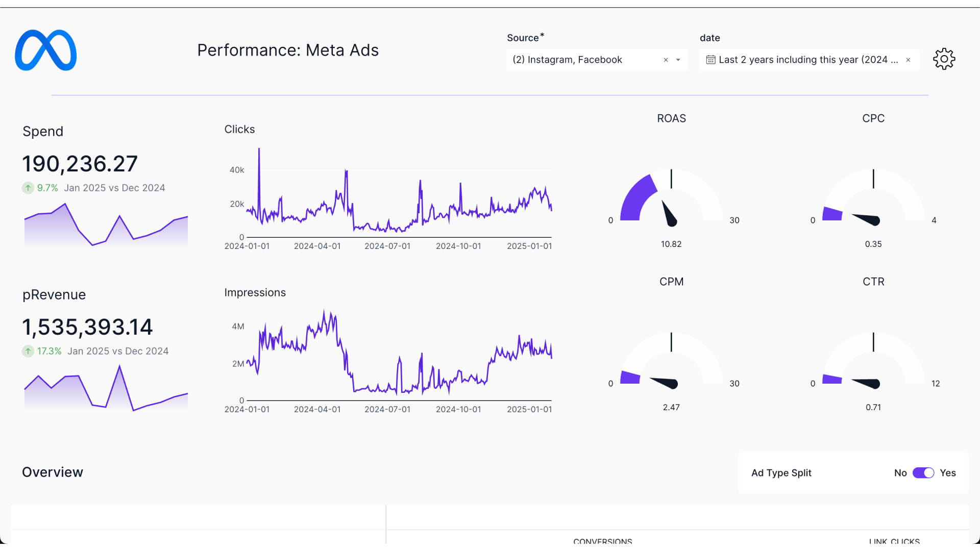Screen dimensions: 980x551
Task: Remove the date filter using its X
Action: pos(909,60)
